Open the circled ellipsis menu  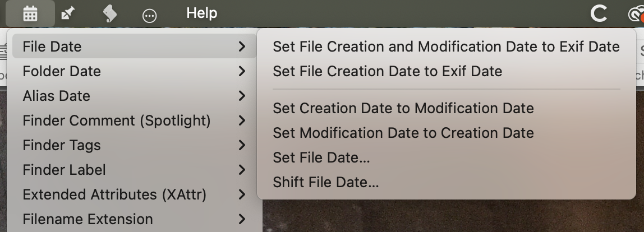coord(149,15)
